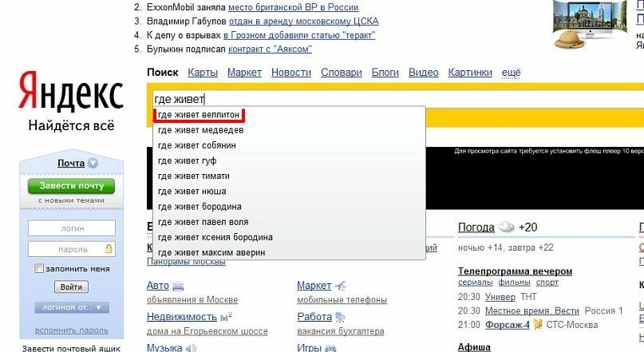Open the Недвижимость link
This screenshot has width=644, height=352.
coord(181,317)
